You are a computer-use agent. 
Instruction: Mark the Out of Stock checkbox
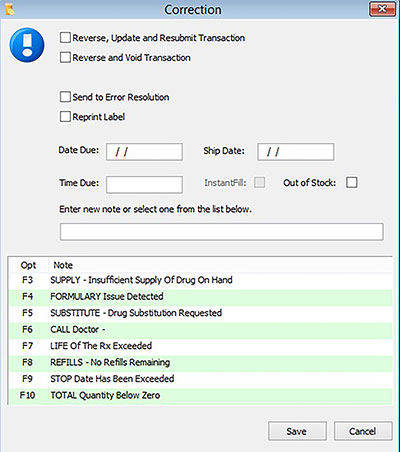pyautogui.click(x=352, y=183)
